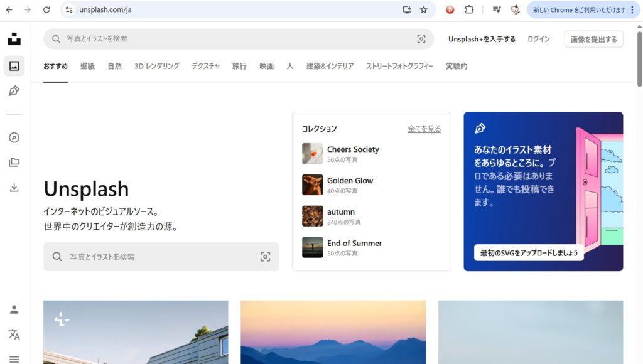Open the browser extensions puzzle menu
This screenshot has height=364, width=643.
(469, 10)
